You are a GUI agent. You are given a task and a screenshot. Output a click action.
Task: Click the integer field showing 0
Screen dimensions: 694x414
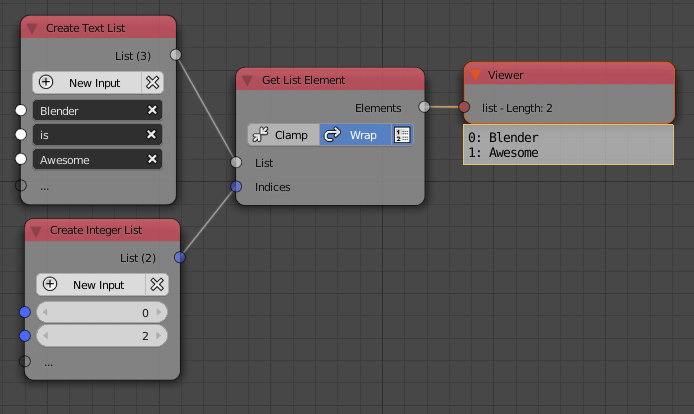tap(102, 313)
